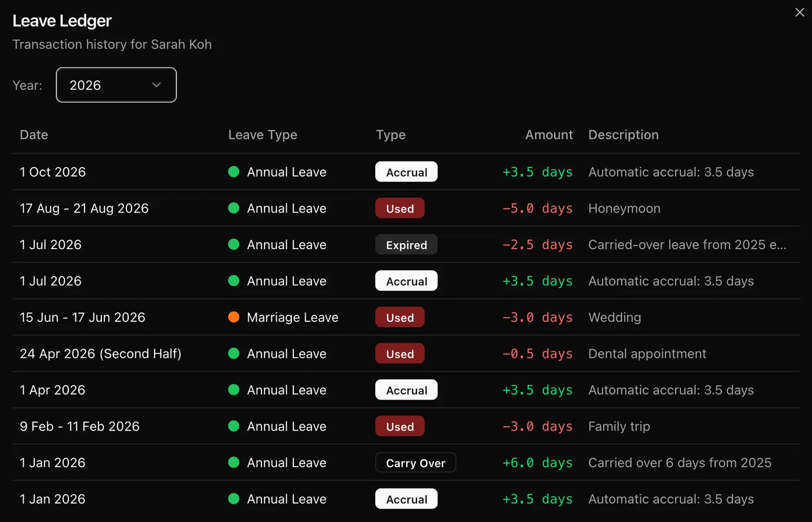812x522 pixels.
Task: Click the Family trip description
Action: point(619,426)
